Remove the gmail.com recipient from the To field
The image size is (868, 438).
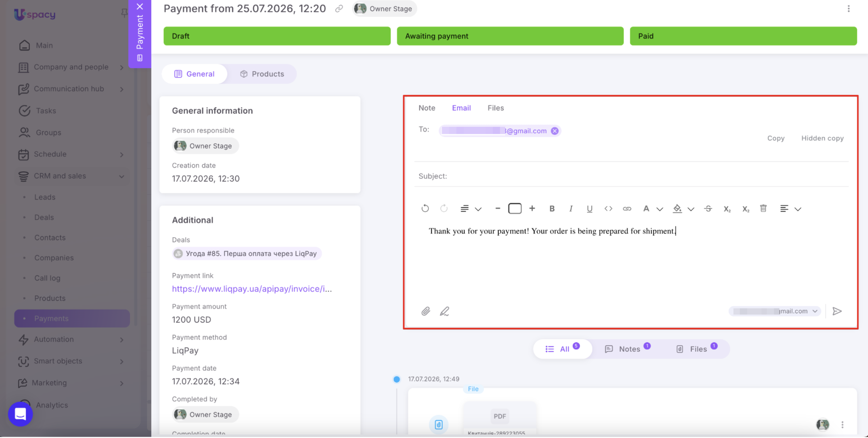pos(554,131)
